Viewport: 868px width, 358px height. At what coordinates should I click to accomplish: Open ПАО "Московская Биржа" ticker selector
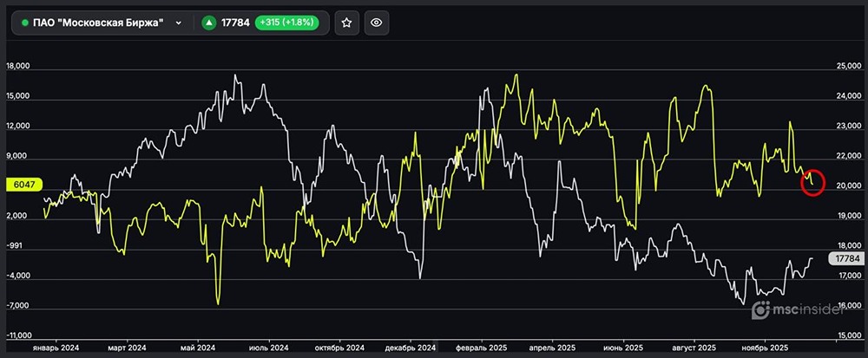coord(97,23)
